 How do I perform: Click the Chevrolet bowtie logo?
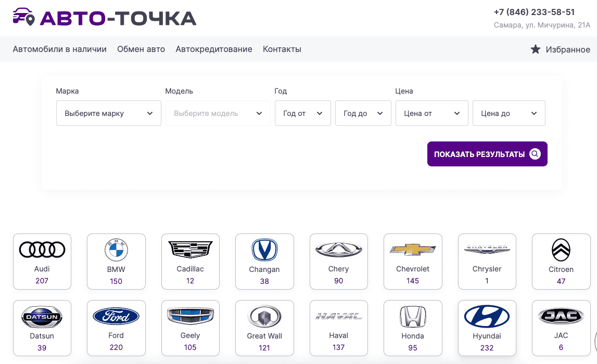413,250
